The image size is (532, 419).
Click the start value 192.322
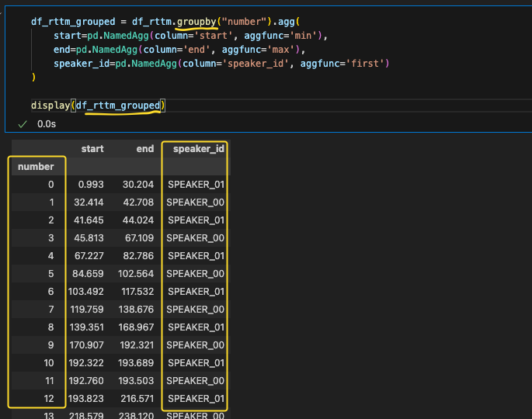pos(86,362)
